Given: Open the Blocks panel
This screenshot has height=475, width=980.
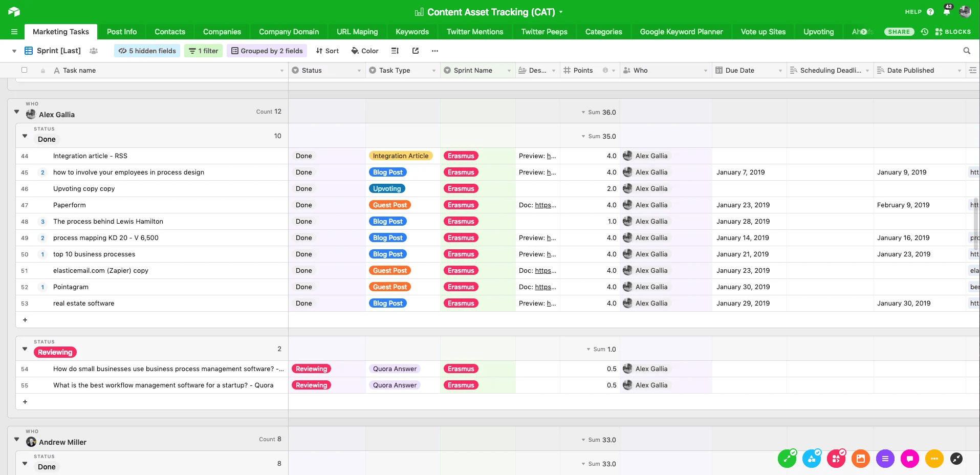Looking at the screenshot, I should [x=953, y=31].
